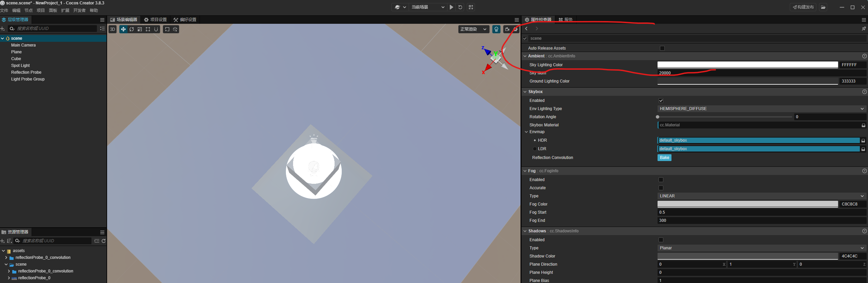Screen dimensions: 868x283
Task: Open the assets sort options icon
Action: pyautogui.click(x=10, y=241)
